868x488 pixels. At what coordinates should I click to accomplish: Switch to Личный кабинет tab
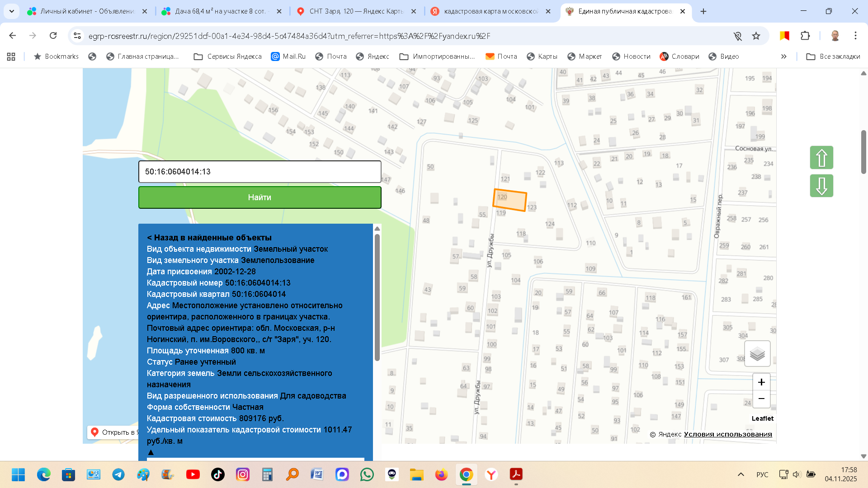(87, 11)
